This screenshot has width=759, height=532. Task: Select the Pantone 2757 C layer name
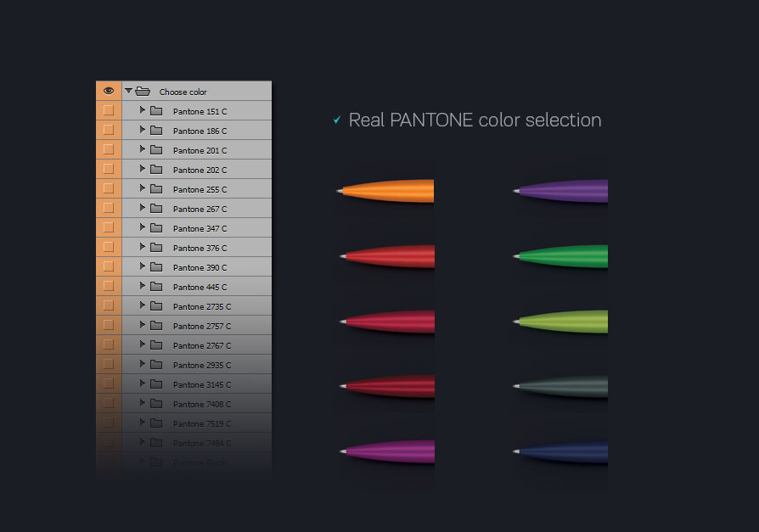point(201,326)
